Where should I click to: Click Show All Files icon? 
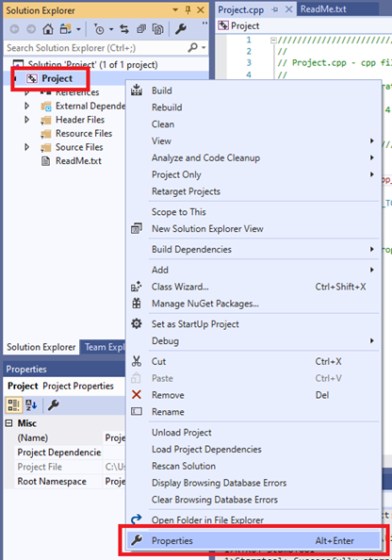tap(157, 29)
